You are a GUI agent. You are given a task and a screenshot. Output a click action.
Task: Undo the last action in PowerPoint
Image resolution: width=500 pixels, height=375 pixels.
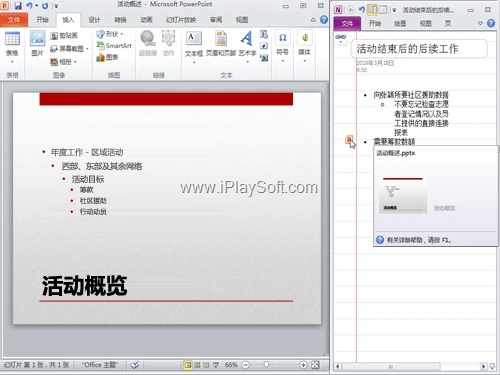click(x=29, y=6)
